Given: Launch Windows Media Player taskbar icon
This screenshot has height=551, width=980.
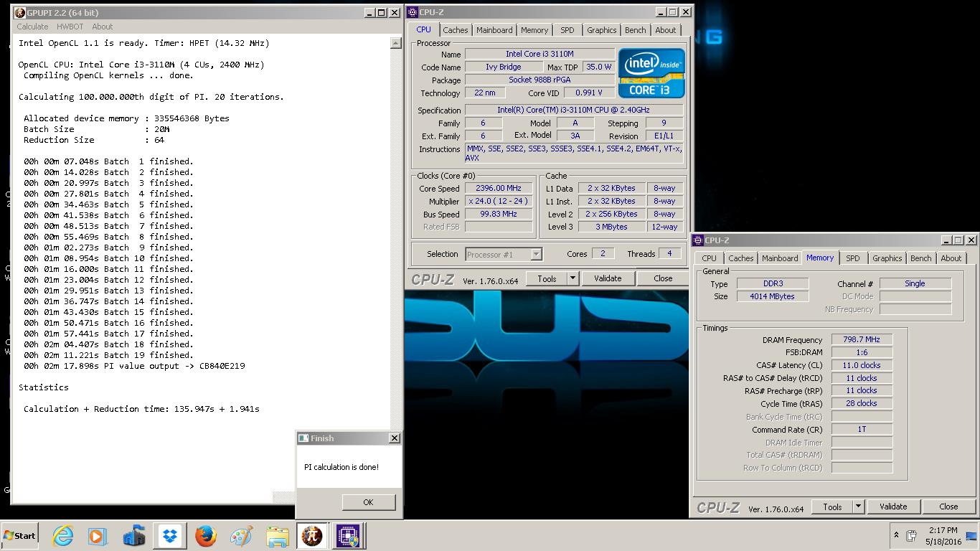Looking at the screenshot, I should (98, 535).
